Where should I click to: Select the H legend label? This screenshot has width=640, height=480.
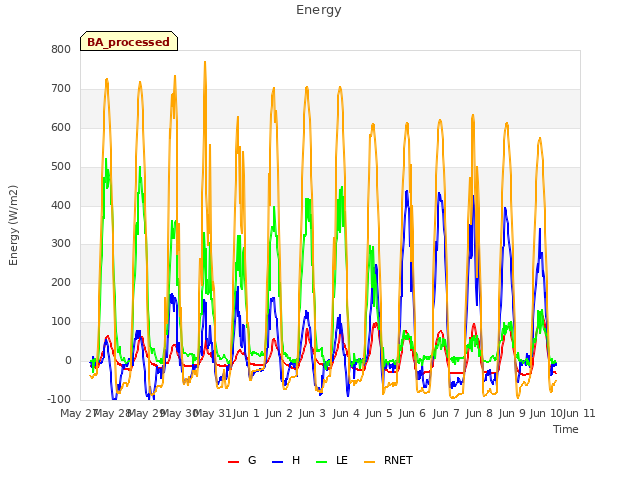coord(296,460)
